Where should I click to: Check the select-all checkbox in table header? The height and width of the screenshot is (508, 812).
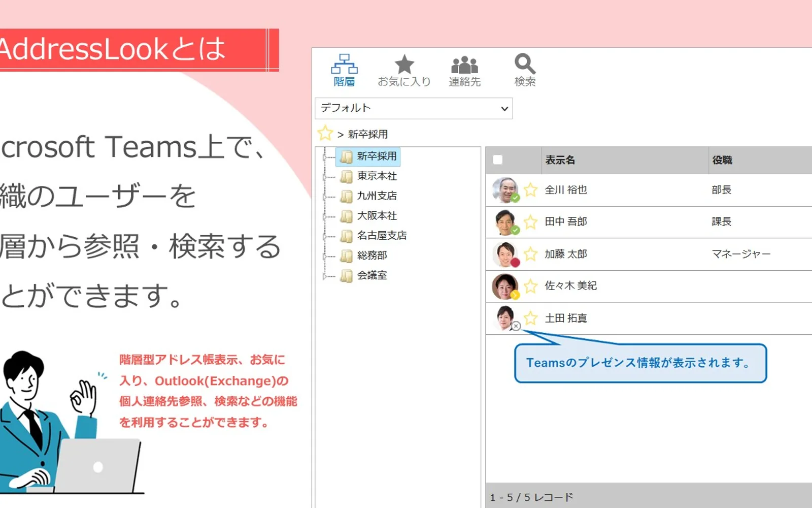click(x=498, y=160)
